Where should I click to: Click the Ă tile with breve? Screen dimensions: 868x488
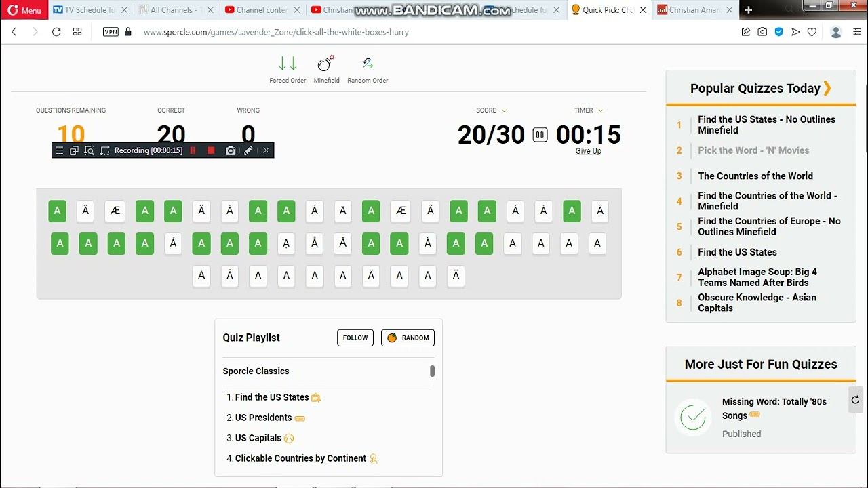tap(342, 243)
